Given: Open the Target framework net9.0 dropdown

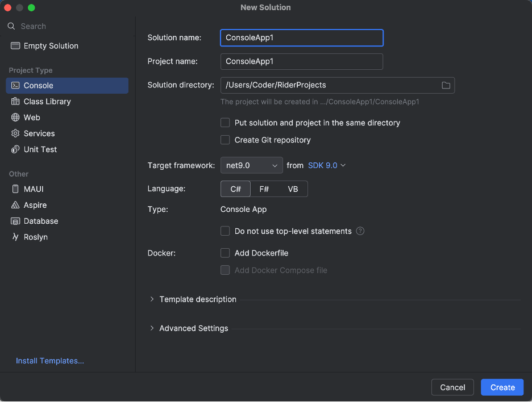Looking at the screenshot, I should tap(251, 165).
